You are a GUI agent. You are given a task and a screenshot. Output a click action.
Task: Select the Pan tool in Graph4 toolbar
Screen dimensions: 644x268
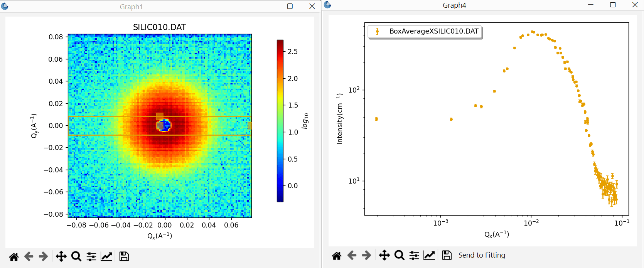(384, 255)
